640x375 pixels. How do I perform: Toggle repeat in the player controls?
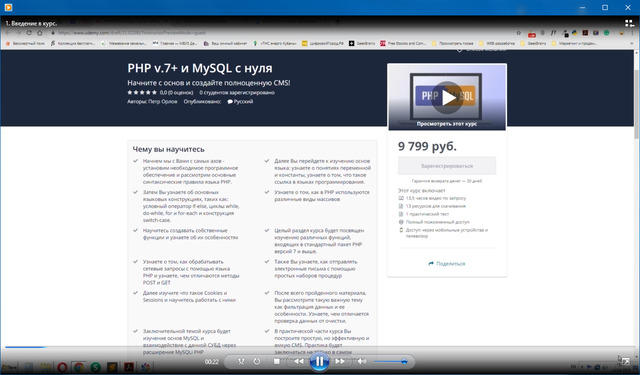pyautogui.click(x=257, y=361)
